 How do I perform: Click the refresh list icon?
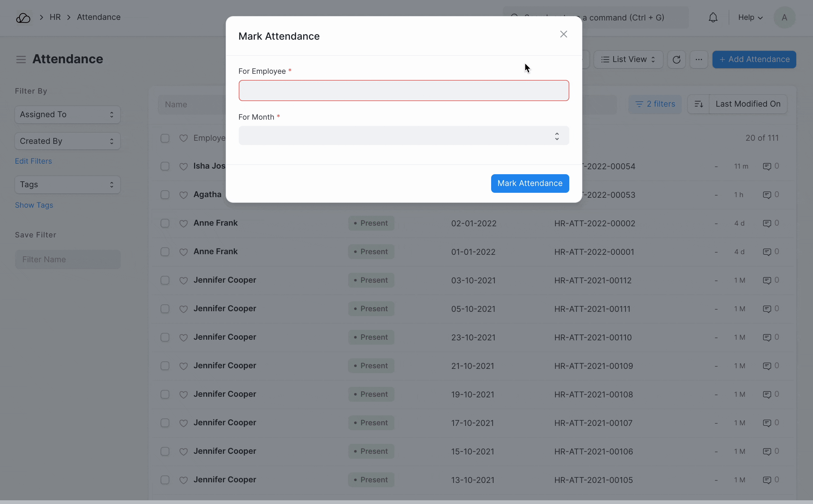click(676, 60)
